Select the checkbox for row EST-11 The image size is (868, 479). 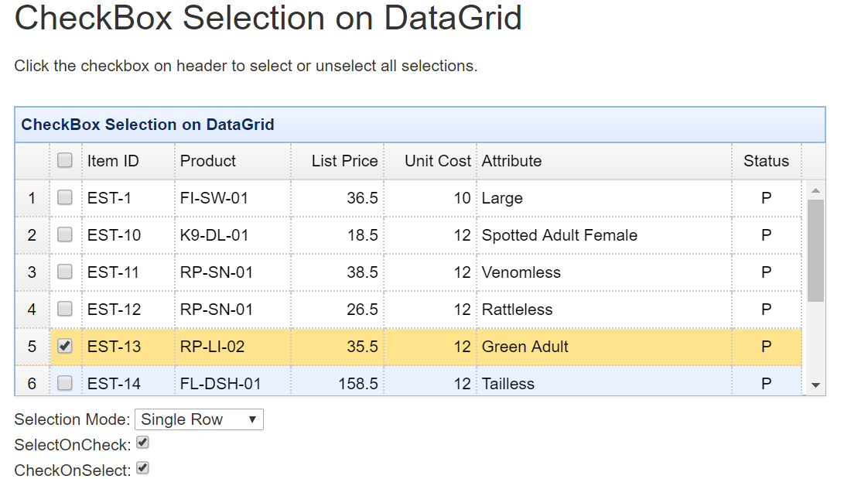(65, 272)
